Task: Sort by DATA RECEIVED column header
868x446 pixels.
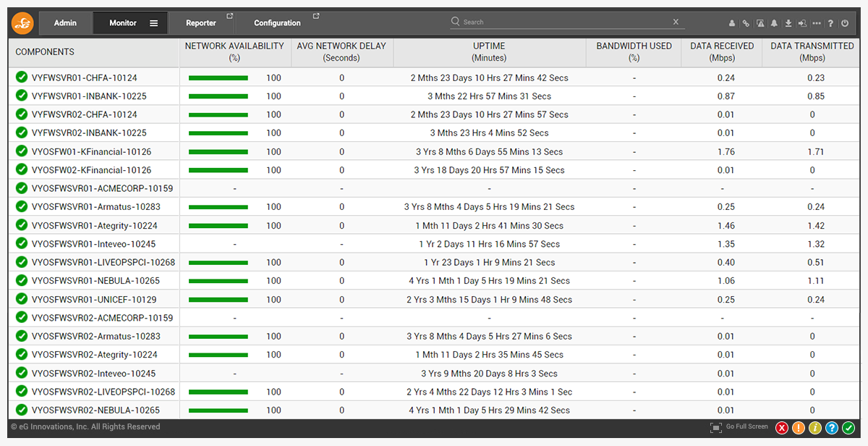Action: [x=722, y=51]
